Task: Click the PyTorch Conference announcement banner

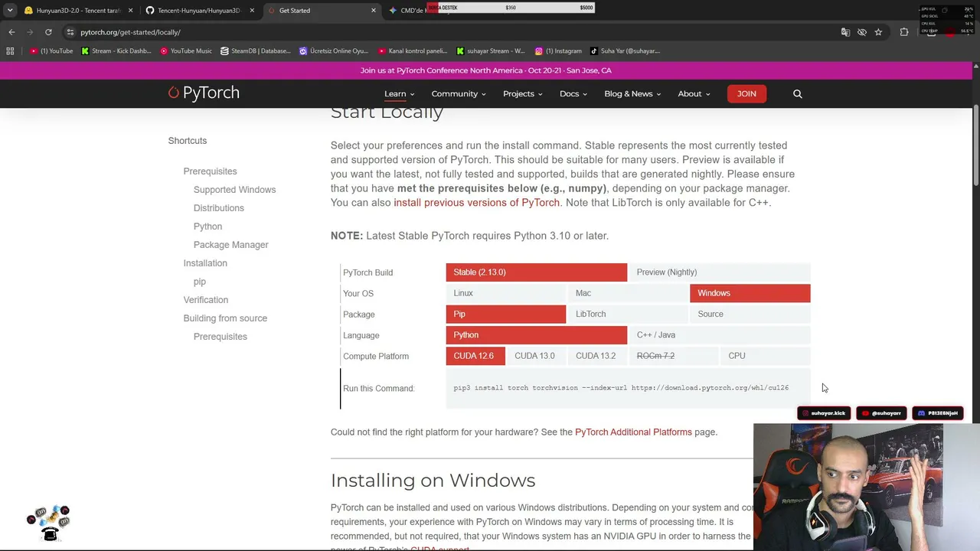Action: (x=486, y=70)
